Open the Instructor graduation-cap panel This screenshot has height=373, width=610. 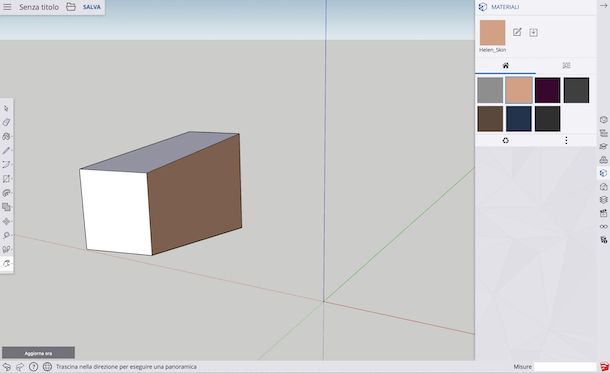pos(603,146)
